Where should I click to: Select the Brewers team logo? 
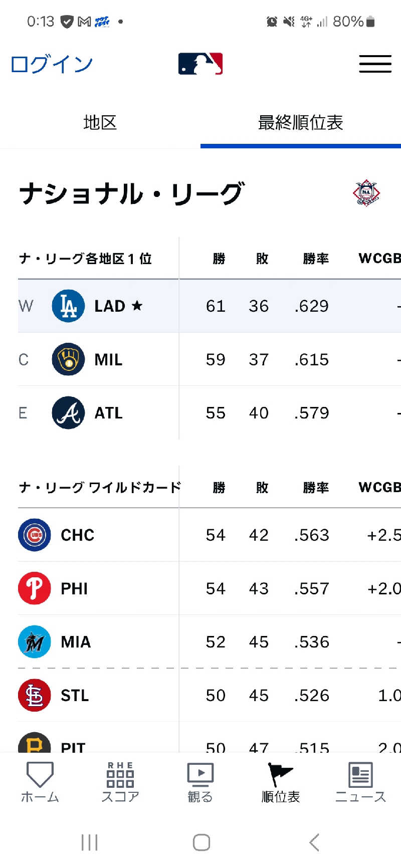pos(68,359)
